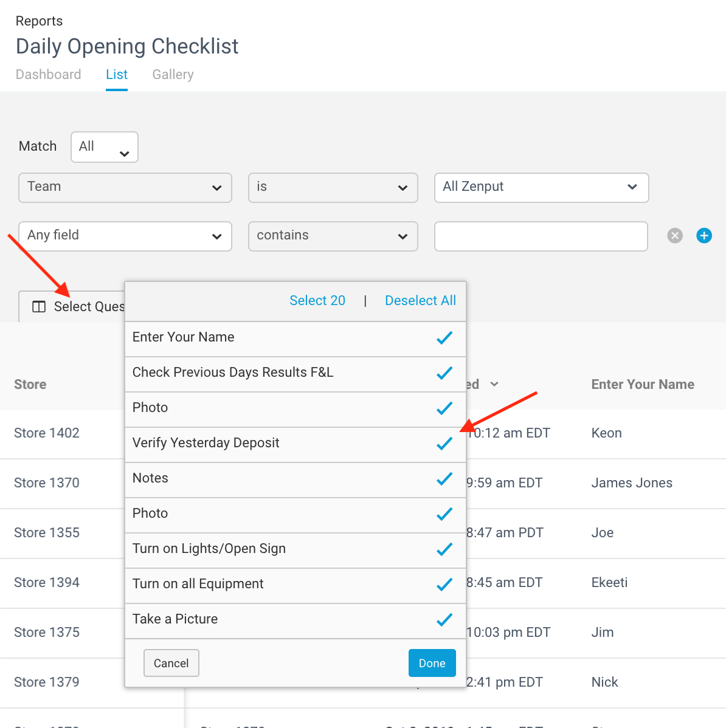
Task: Click sort chevron in date column header
Action: tap(494, 384)
